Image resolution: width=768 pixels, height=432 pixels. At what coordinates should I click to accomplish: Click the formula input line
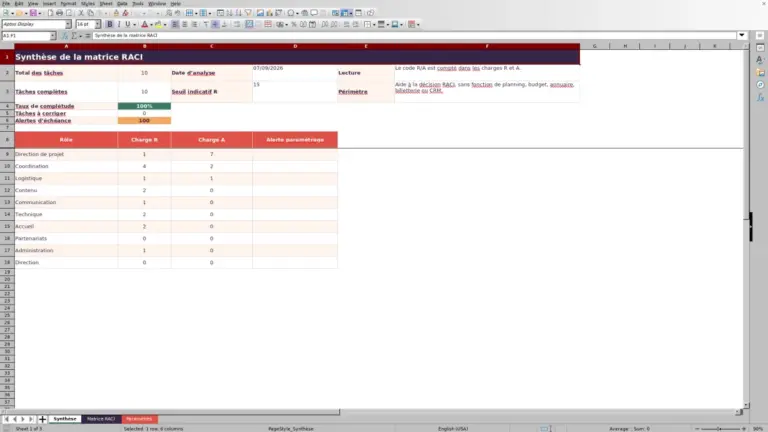pyautogui.click(x=414, y=35)
